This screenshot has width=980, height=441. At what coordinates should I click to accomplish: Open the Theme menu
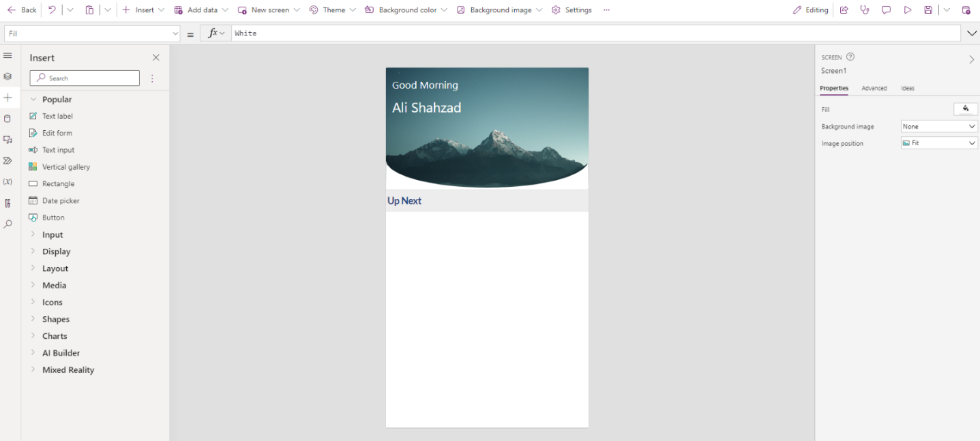pos(333,10)
